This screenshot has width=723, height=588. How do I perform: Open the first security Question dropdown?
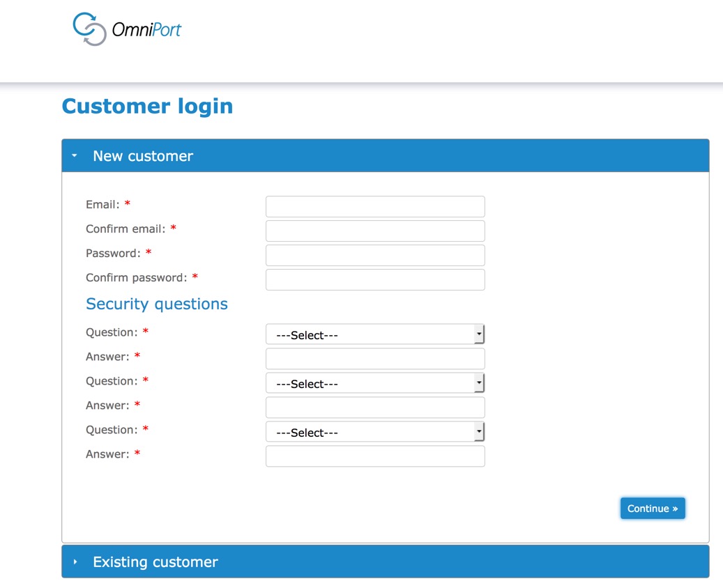coord(375,334)
